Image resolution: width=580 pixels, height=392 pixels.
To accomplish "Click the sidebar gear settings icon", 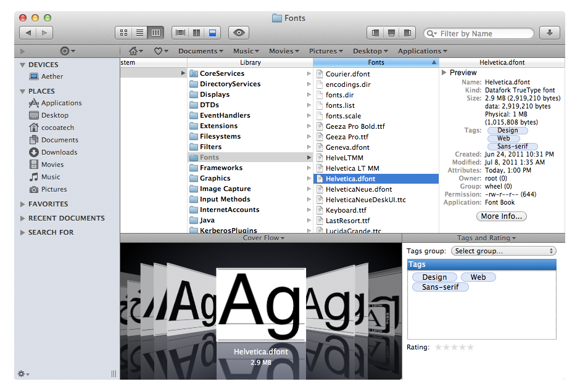I will [23, 374].
